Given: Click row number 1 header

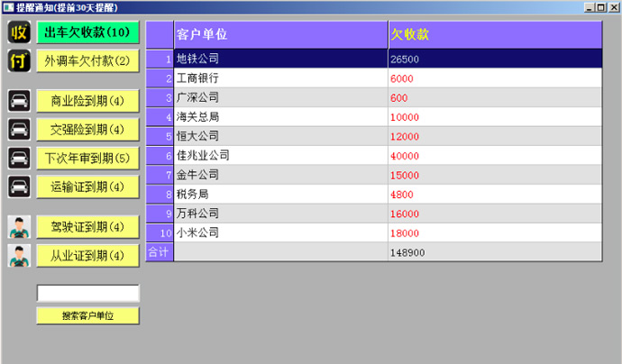Looking at the screenshot, I should point(160,59).
